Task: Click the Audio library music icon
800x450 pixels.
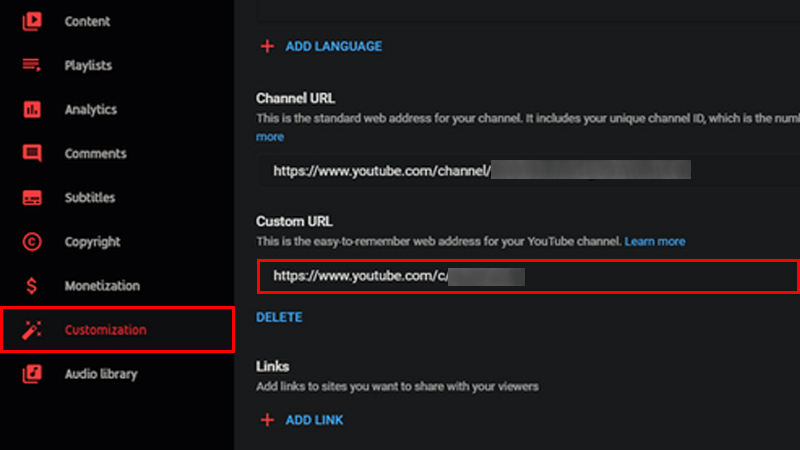Action: pos(32,374)
